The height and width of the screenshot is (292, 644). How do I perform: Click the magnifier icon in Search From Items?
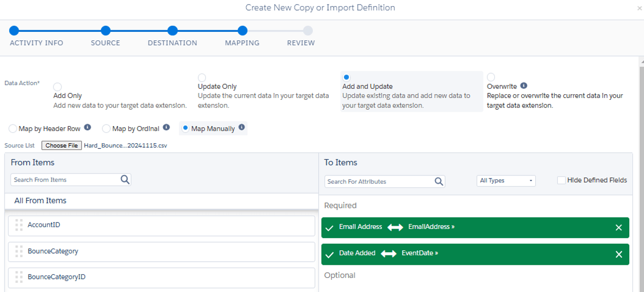point(125,180)
